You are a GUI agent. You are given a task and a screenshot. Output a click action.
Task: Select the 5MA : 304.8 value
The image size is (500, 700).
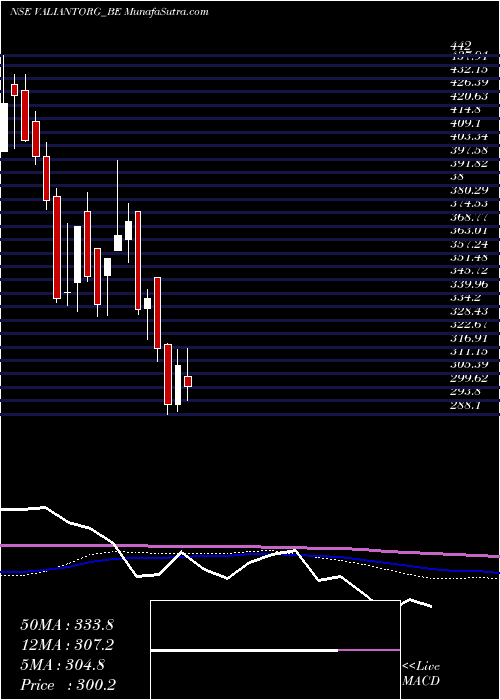tap(63, 665)
